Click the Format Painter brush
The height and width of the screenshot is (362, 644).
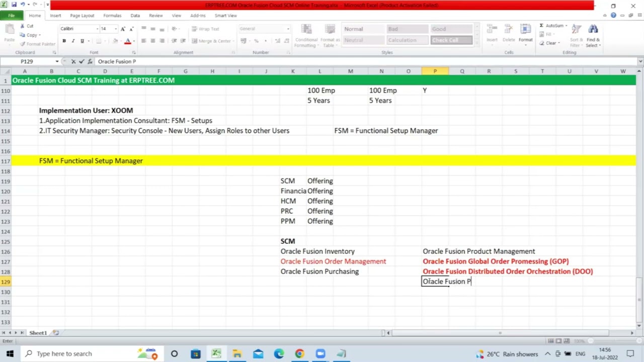23,44
